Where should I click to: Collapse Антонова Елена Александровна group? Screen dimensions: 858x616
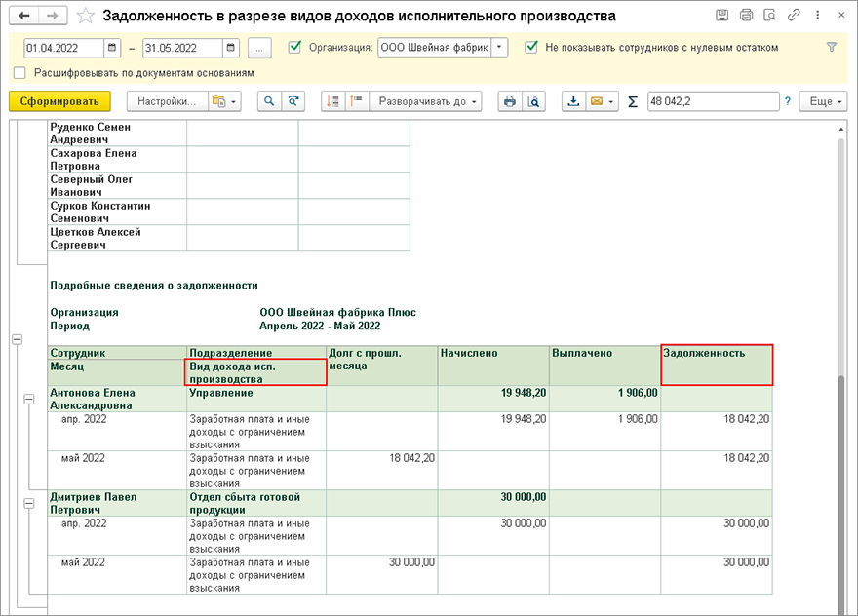[29, 400]
